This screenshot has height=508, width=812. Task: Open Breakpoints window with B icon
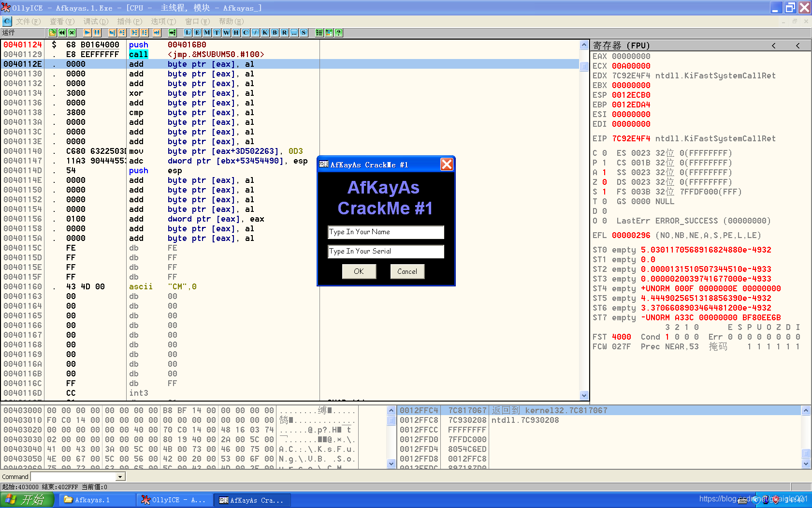click(275, 32)
